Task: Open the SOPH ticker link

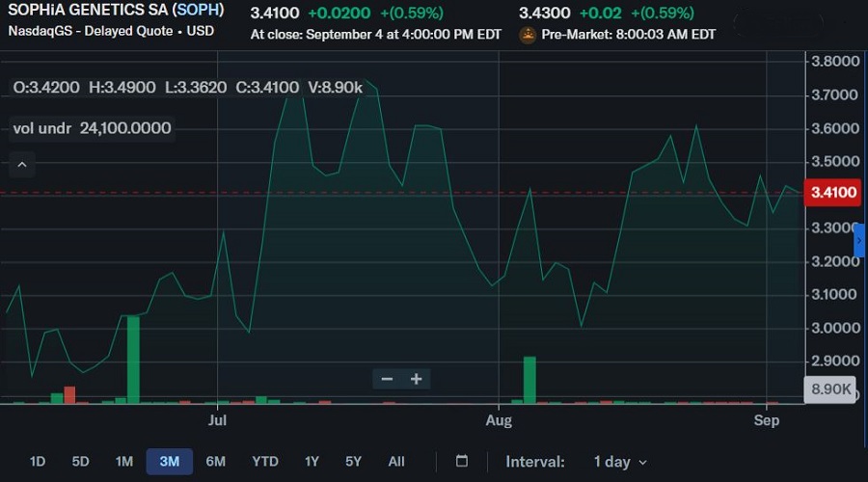Action: coord(198,10)
